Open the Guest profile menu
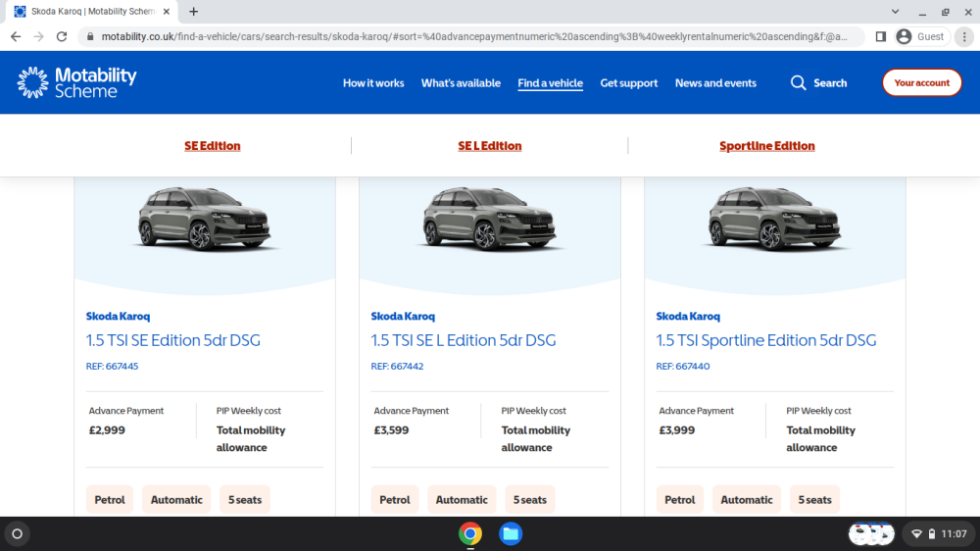The width and height of the screenshot is (980, 551). (920, 37)
